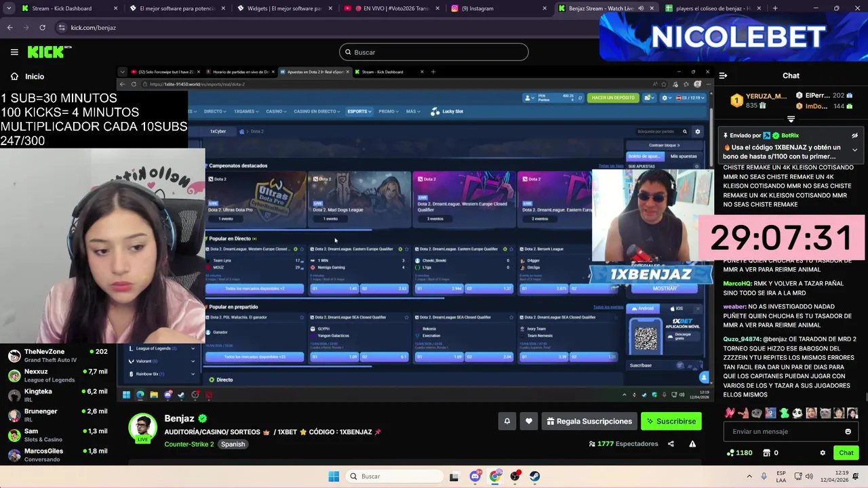Open clock showing 12:19 in taskbar
Image resolution: width=868 pixels, height=488 pixels.
[x=835, y=476]
